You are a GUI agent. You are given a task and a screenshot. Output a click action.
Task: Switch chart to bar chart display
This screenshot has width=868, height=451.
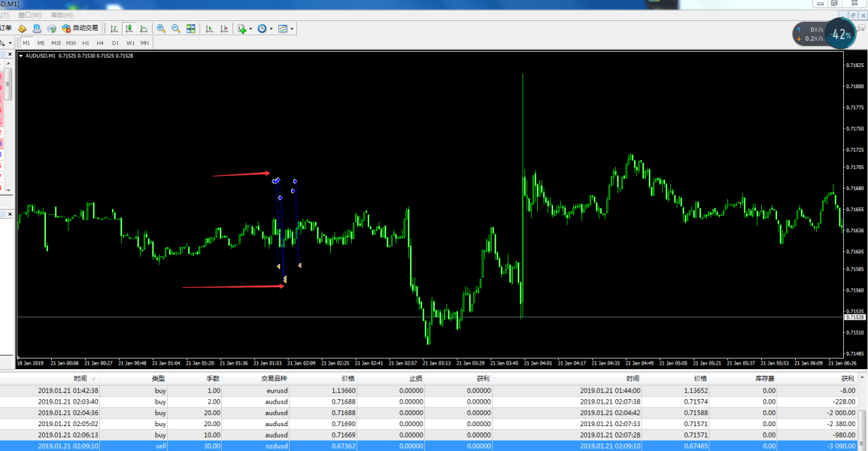coord(114,29)
